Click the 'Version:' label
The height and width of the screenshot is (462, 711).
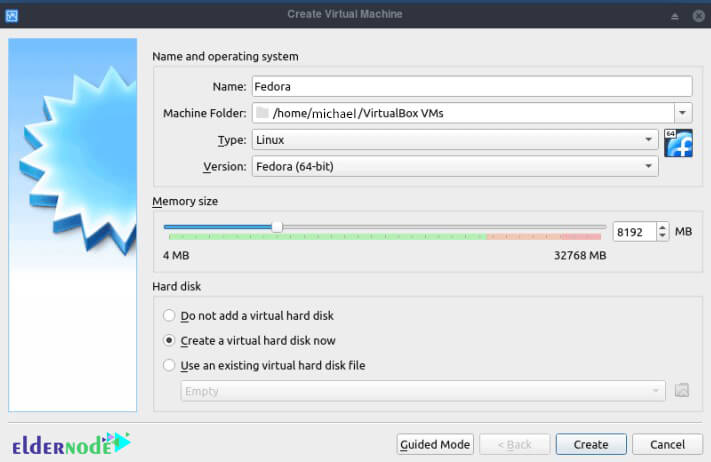click(x=224, y=166)
